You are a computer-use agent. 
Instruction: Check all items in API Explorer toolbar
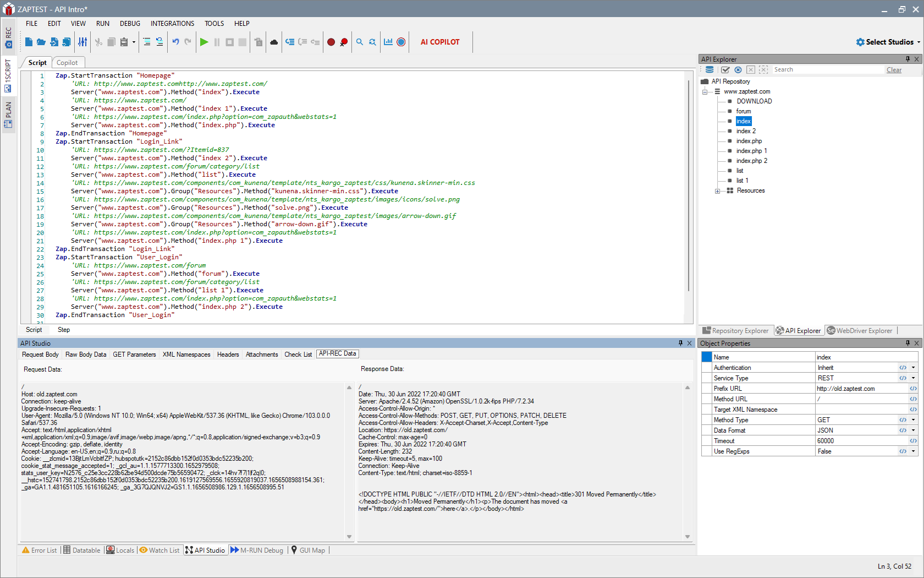[x=725, y=70]
